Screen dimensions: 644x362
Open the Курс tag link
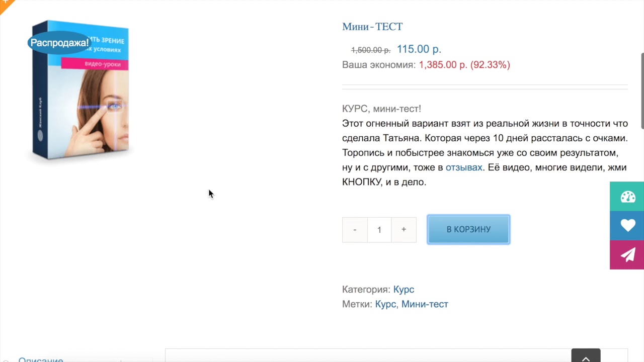(385, 304)
